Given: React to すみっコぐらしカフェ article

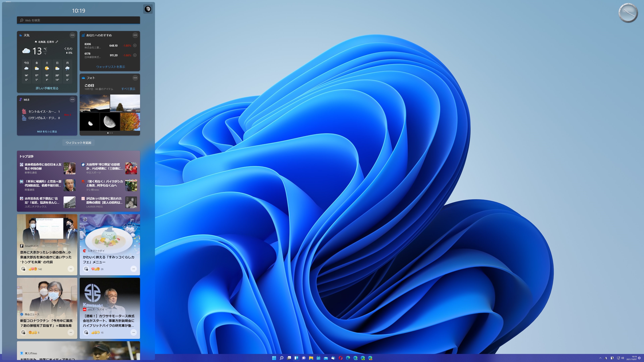Looking at the screenshot, I should pos(86,269).
